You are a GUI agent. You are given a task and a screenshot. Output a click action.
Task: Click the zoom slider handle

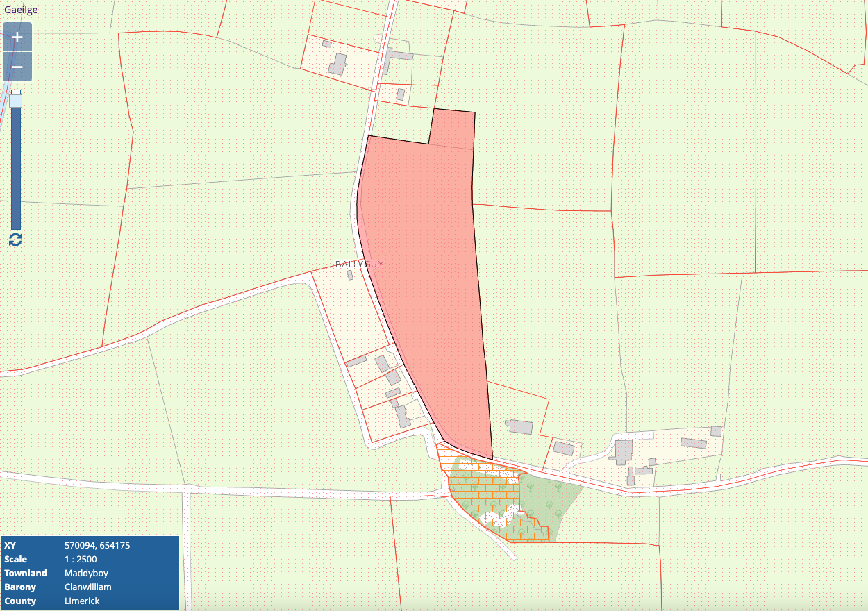point(15,101)
